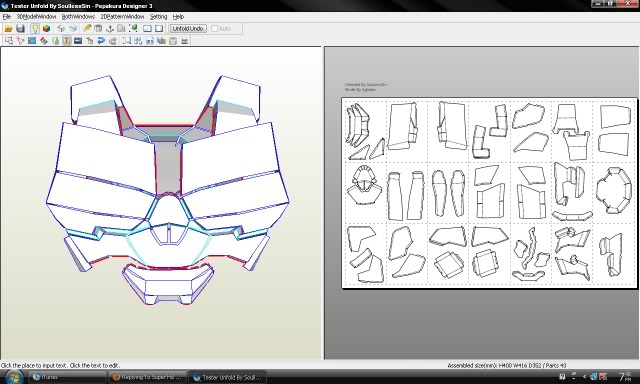Image resolution: width=640 pixels, height=384 pixels.
Task: Toggle the colored cube texture display icon
Action: pos(47,29)
